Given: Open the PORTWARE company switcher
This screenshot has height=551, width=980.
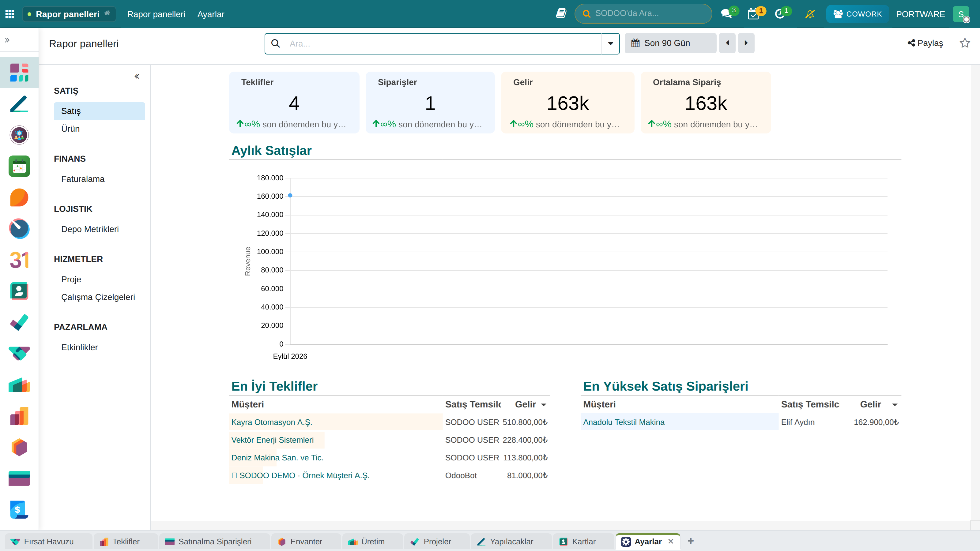Looking at the screenshot, I should click(x=920, y=14).
